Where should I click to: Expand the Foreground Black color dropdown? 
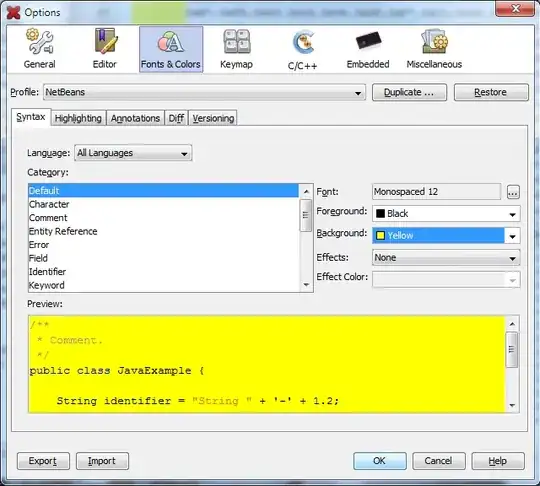point(446,214)
